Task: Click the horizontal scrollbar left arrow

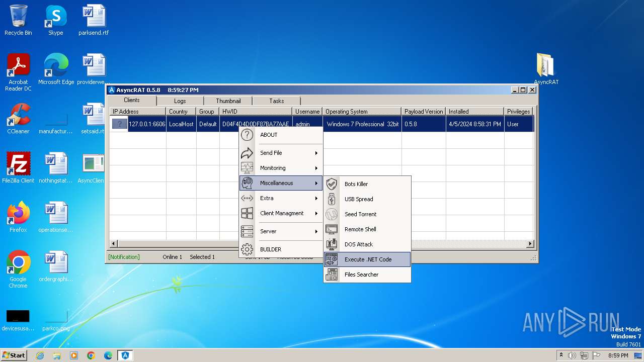Action: (114, 244)
